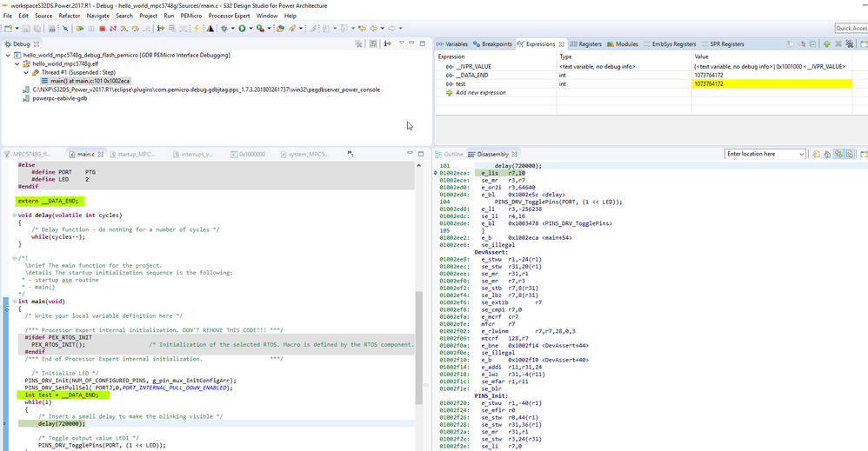Viewport: 868px width, 451px height.
Task: Switch to the Breakpoints tab
Action: 493,43
